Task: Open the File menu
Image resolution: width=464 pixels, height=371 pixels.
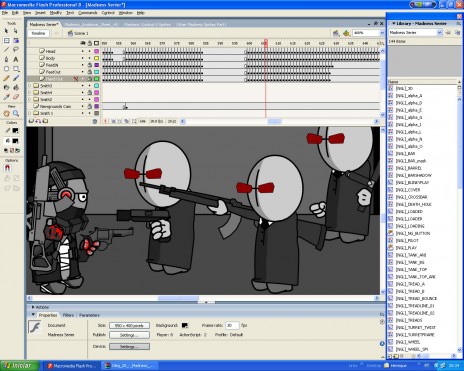Action: [5, 13]
